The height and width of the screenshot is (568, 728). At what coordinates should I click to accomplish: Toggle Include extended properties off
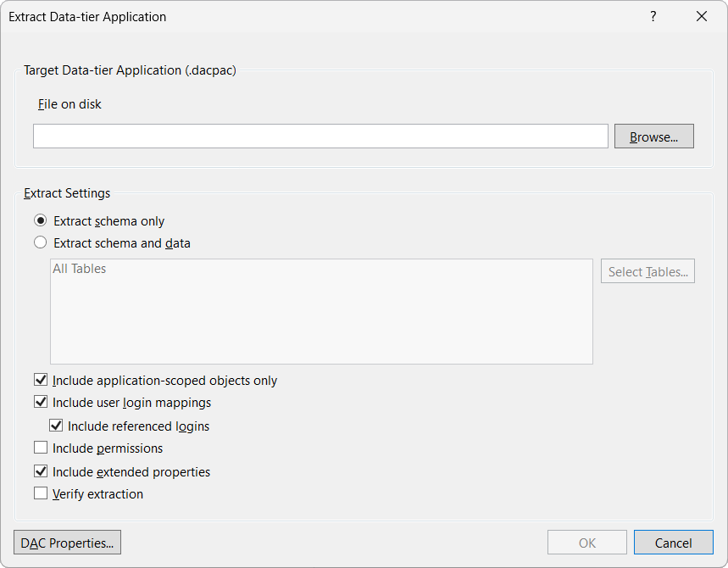click(40, 471)
